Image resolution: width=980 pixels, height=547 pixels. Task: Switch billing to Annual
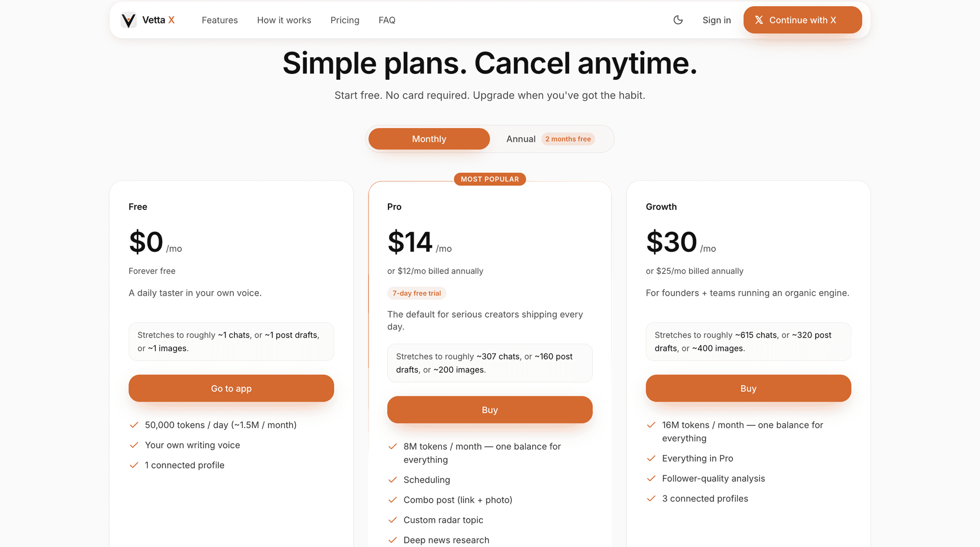[521, 139]
